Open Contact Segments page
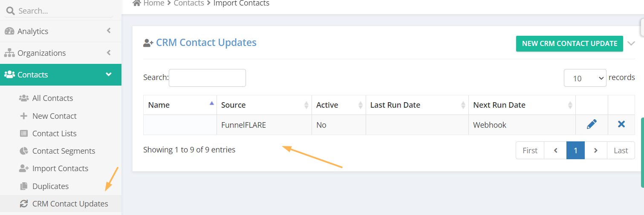The width and height of the screenshot is (644, 215). coord(64,151)
